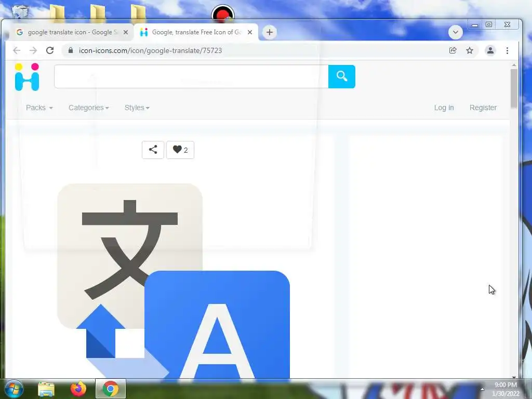This screenshot has width=532, height=399.
Task: Click the browser forward arrow
Action: pyautogui.click(x=33, y=50)
